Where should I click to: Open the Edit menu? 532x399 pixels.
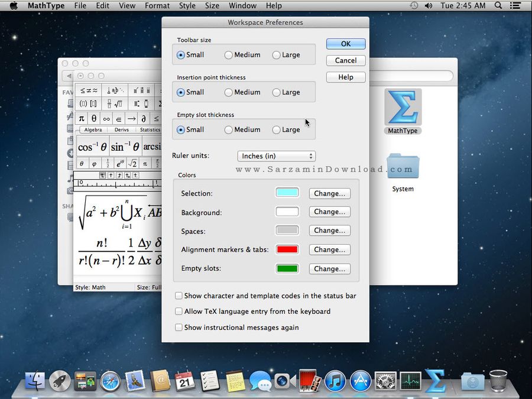[102, 5]
